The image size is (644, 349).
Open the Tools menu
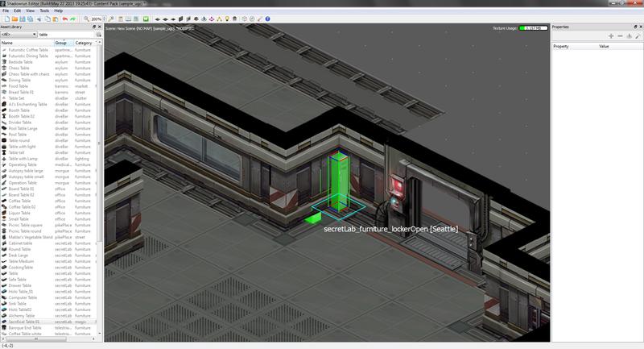(44, 10)
